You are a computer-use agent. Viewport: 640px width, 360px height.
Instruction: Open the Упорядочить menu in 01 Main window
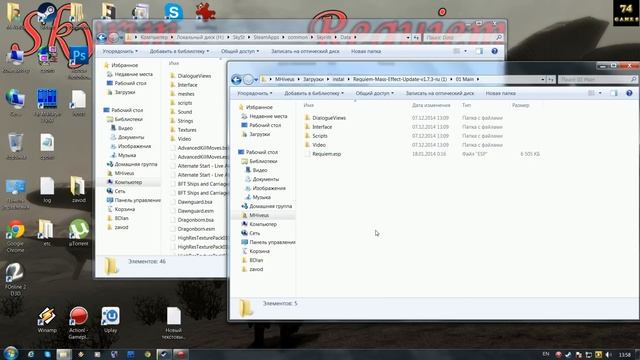(255, 93)
